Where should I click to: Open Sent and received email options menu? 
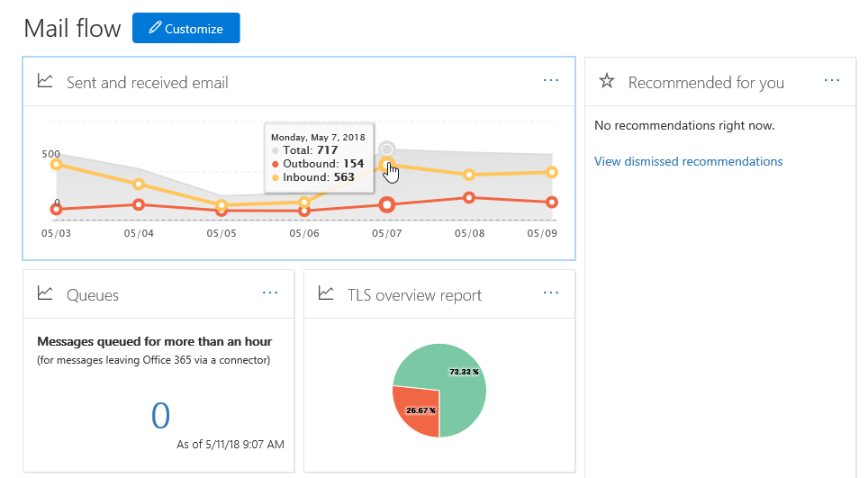pyautogui.click(x=551, y=81)
